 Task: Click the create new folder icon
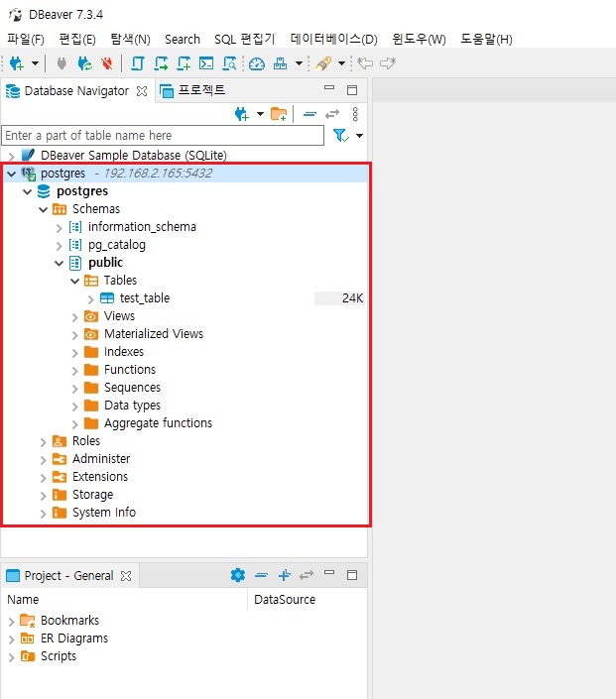pos(279,114)
